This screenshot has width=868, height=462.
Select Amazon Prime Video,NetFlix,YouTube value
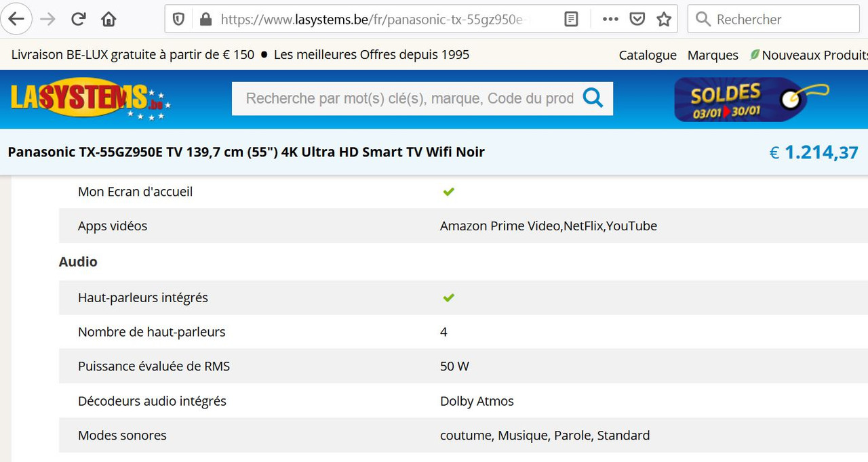(549, 226)
